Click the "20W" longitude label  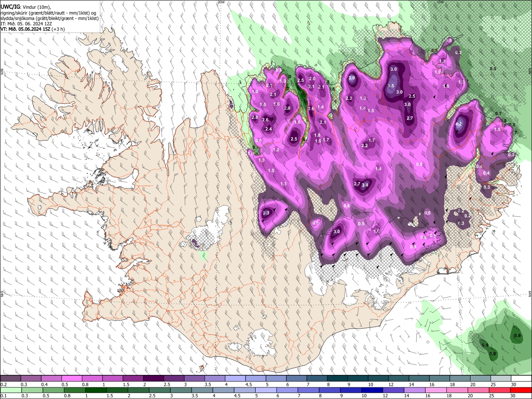pyautogui.click(x=221, y=2)
